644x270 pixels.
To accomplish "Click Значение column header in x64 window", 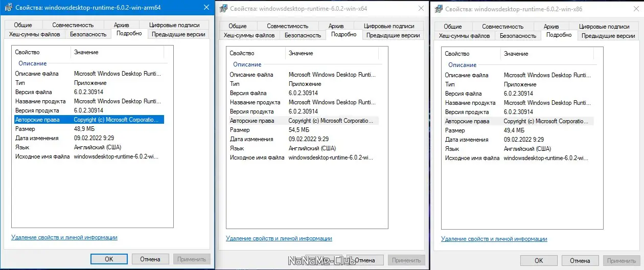I will point(332,53).
